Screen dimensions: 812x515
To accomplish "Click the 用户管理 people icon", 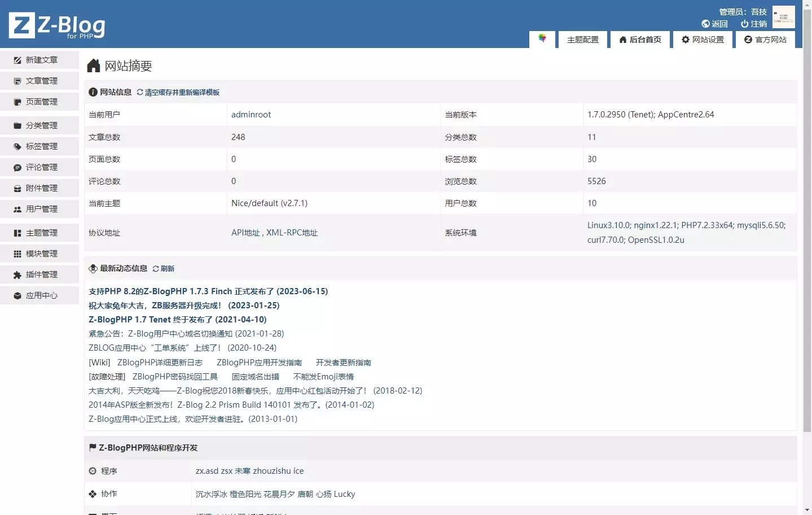I will [17, 209].
